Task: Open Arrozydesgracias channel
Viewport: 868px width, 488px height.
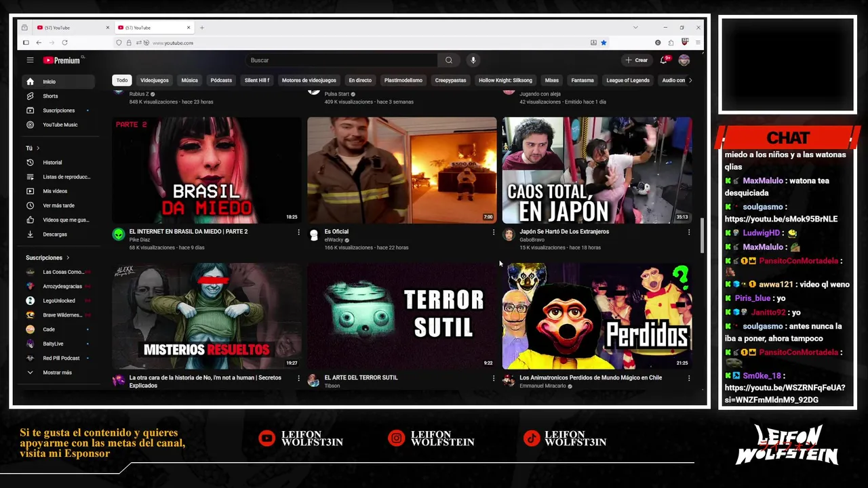Action: [58, 286]
